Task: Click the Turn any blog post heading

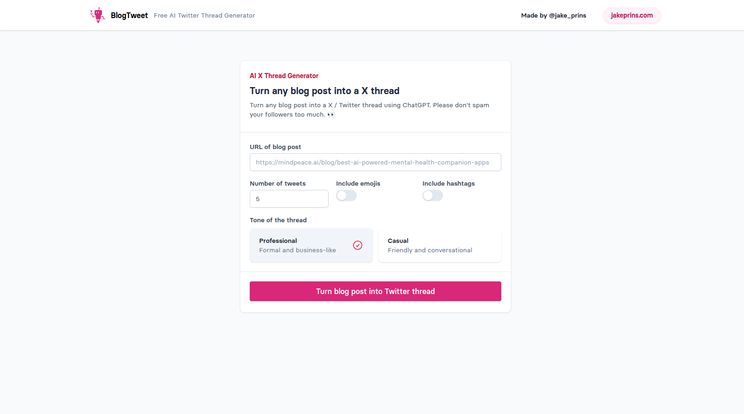Action: click(x=325, y=91)
